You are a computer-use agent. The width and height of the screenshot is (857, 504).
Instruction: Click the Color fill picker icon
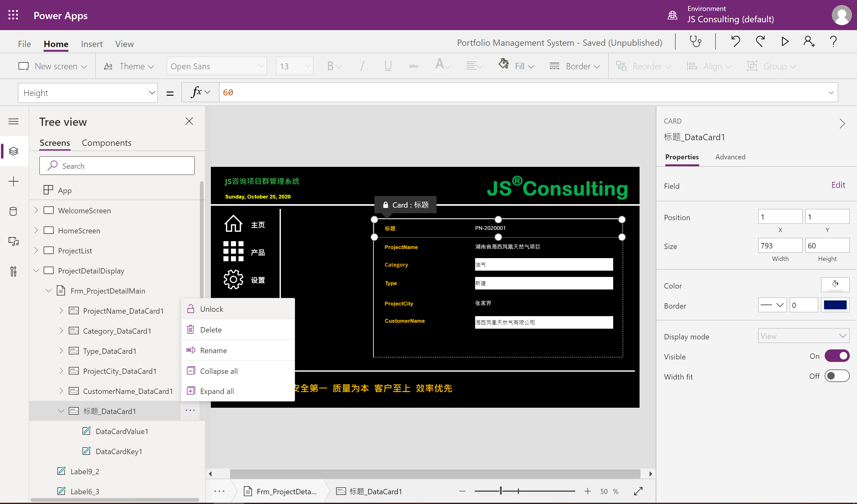tap(835, 284)
